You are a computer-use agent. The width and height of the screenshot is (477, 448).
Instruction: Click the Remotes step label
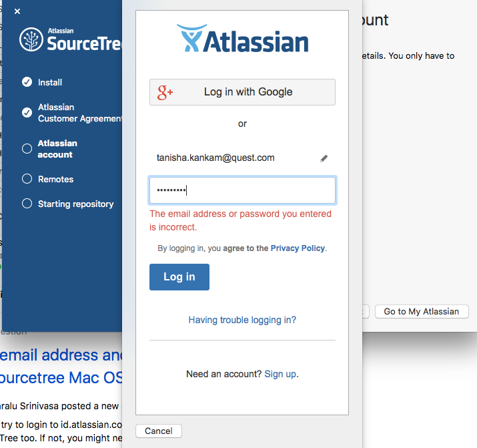click(55, 179)
